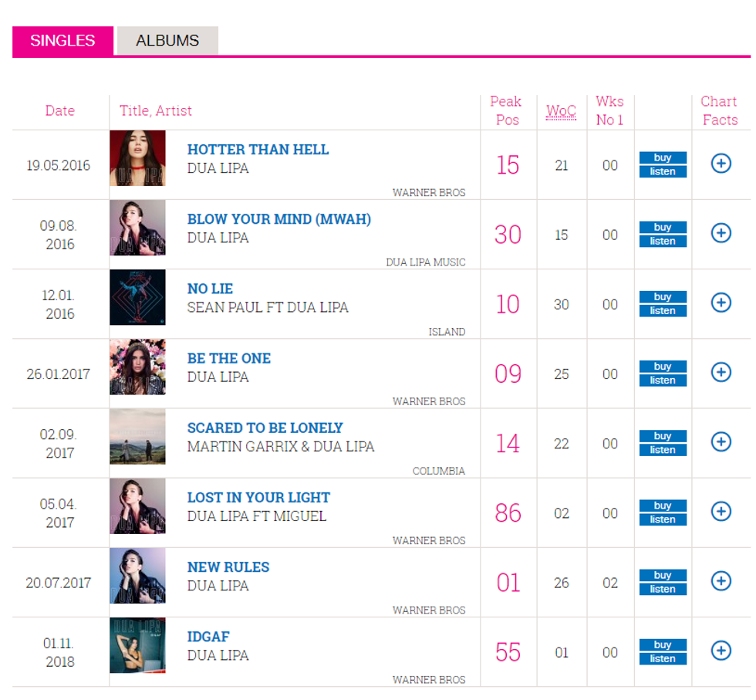The image size is (756, 700).
Task: Click the Hotter Than Hell cover art
Action: click(x=137, y=158)
